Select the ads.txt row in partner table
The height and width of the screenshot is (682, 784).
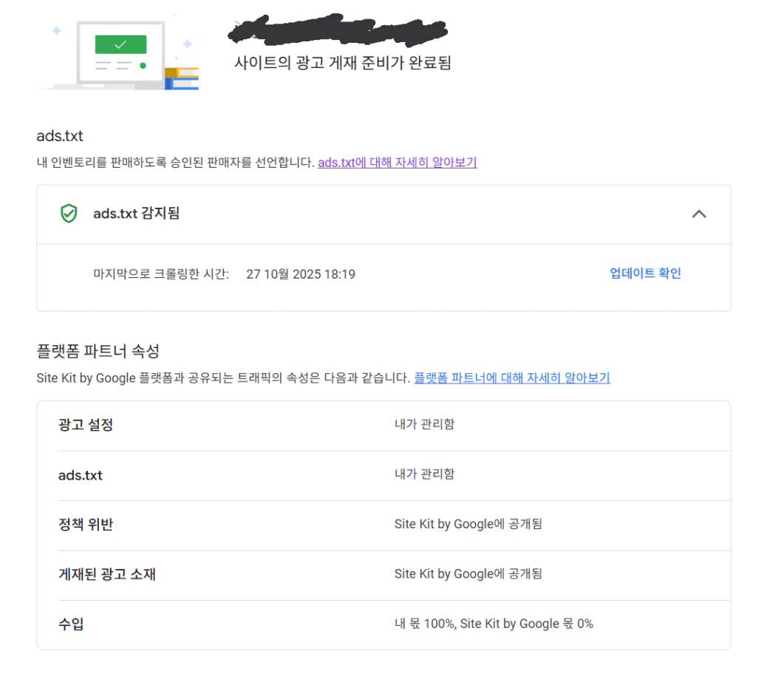(x=81, y=475)
